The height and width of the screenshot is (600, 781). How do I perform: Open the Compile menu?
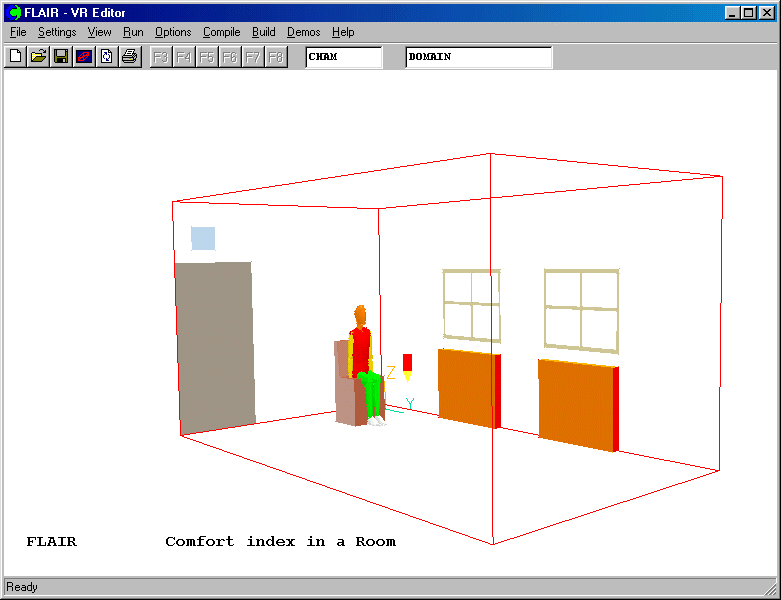221,32
